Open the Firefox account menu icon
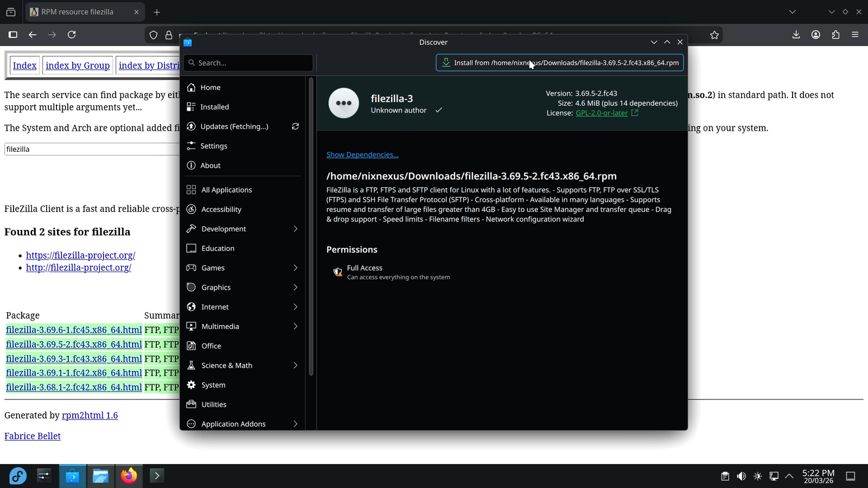This screenshot has height=488, width=868. (x=815, y=35)
